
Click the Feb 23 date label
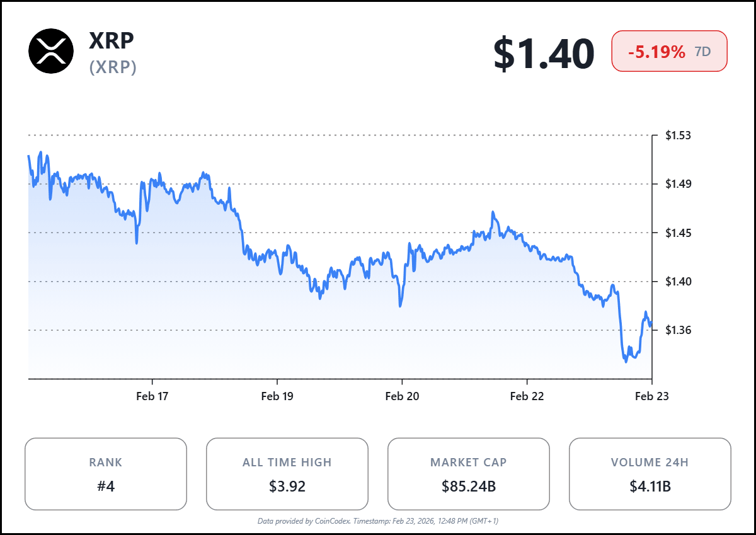point(651,396)
